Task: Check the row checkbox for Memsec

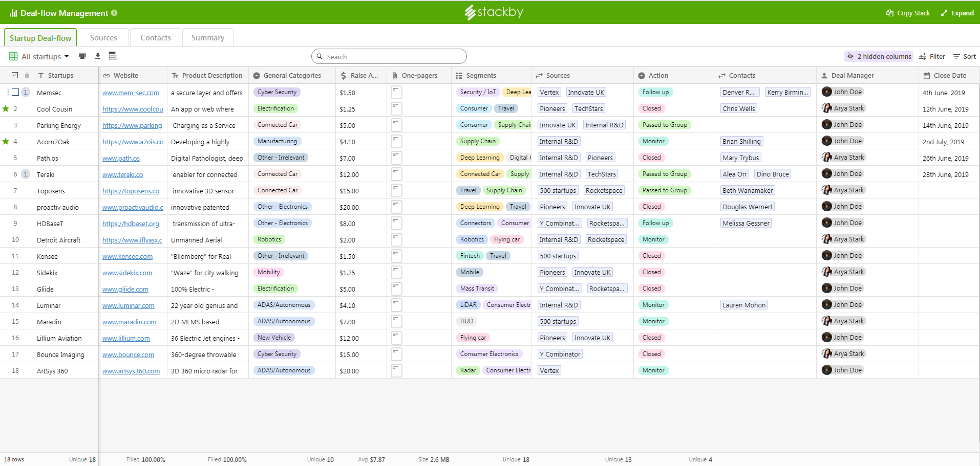Action: tap(15, 93)
